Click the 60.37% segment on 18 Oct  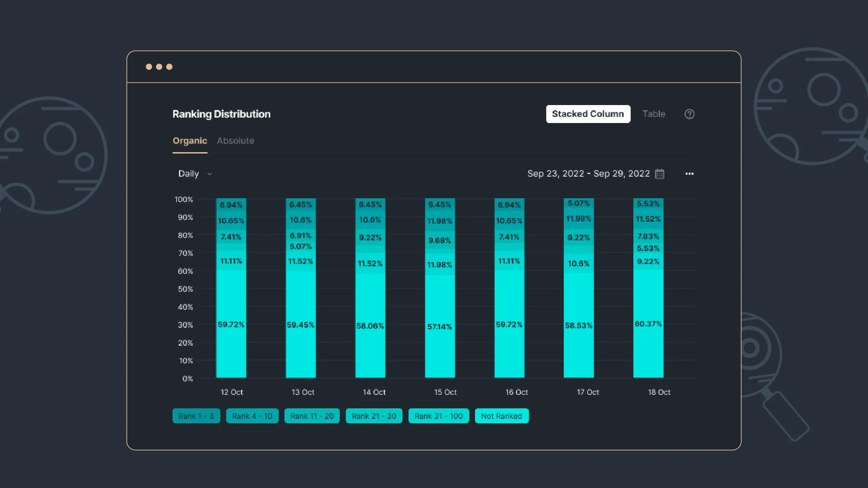click(648, 324)
